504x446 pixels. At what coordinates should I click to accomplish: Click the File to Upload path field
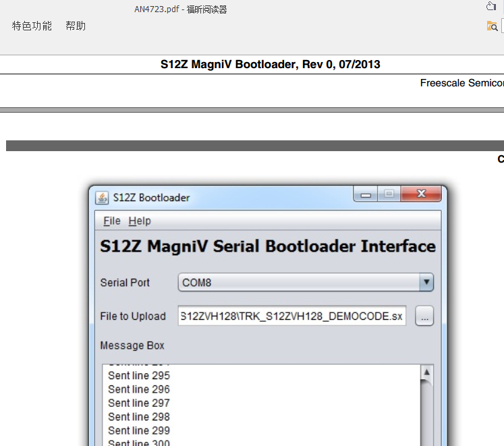[x=292, y=316]
